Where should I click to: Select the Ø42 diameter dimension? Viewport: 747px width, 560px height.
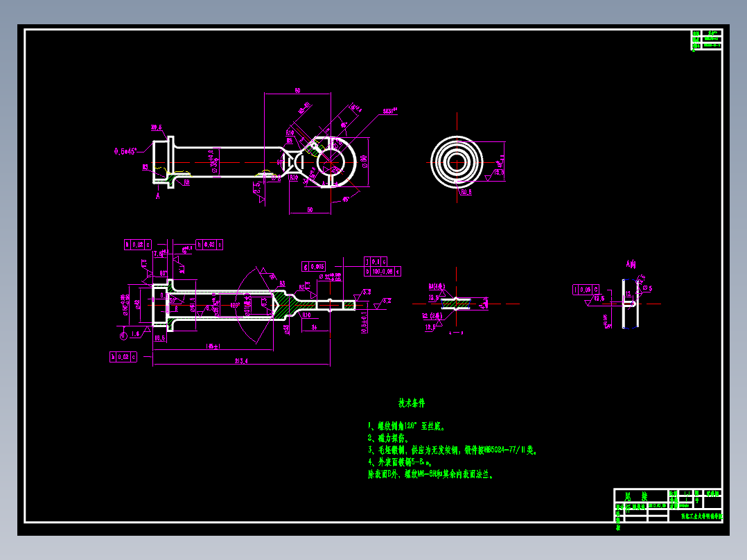(138, 304)
